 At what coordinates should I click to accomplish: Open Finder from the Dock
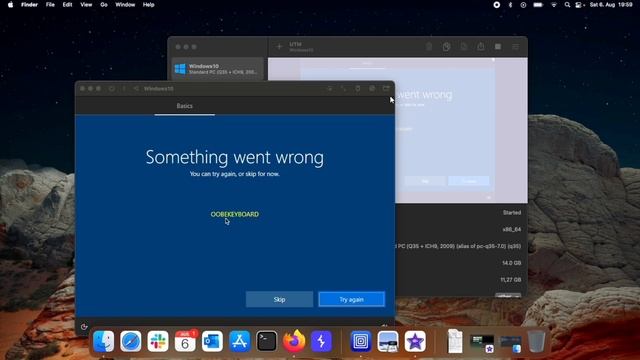104,341
